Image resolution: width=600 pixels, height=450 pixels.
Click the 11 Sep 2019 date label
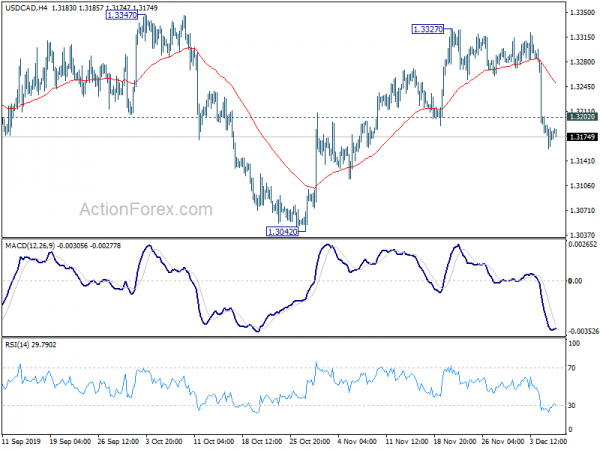pyautogui.click(x=21, y=442)
